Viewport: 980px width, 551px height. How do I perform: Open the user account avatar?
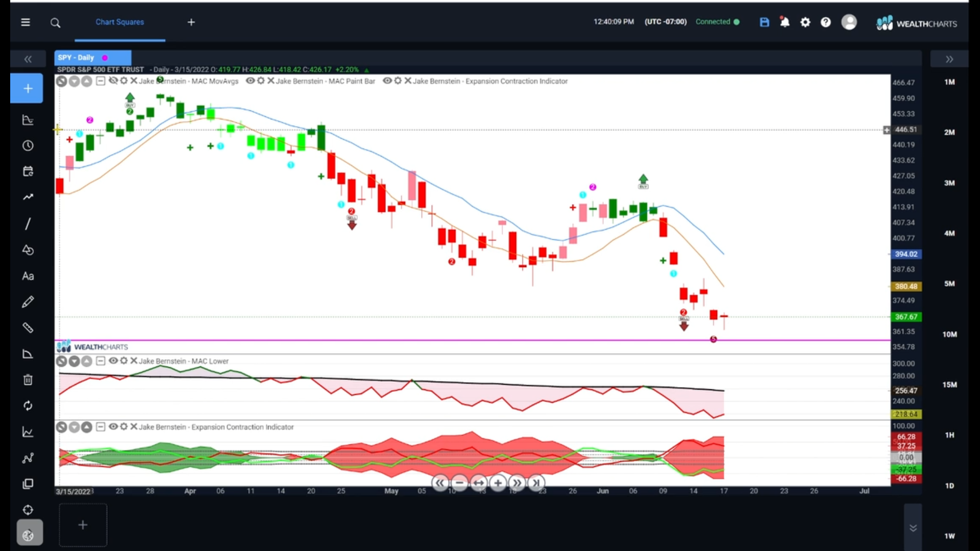pos(849,22)
